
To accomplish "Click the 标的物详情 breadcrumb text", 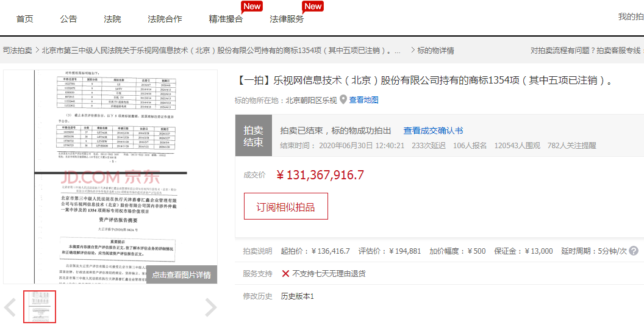I will [x=435, y=51].
